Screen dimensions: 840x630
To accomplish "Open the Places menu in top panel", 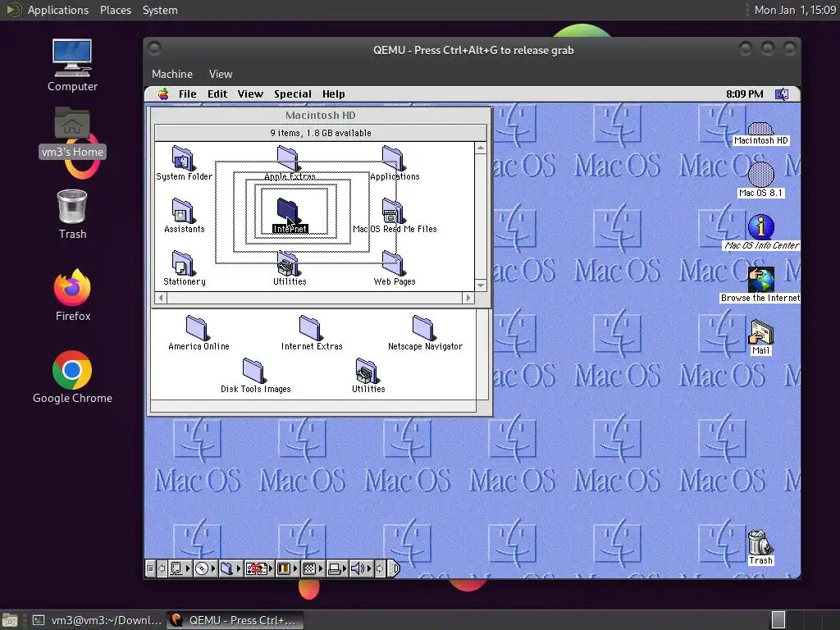I will pyautogui.click(x=115, y=10).
